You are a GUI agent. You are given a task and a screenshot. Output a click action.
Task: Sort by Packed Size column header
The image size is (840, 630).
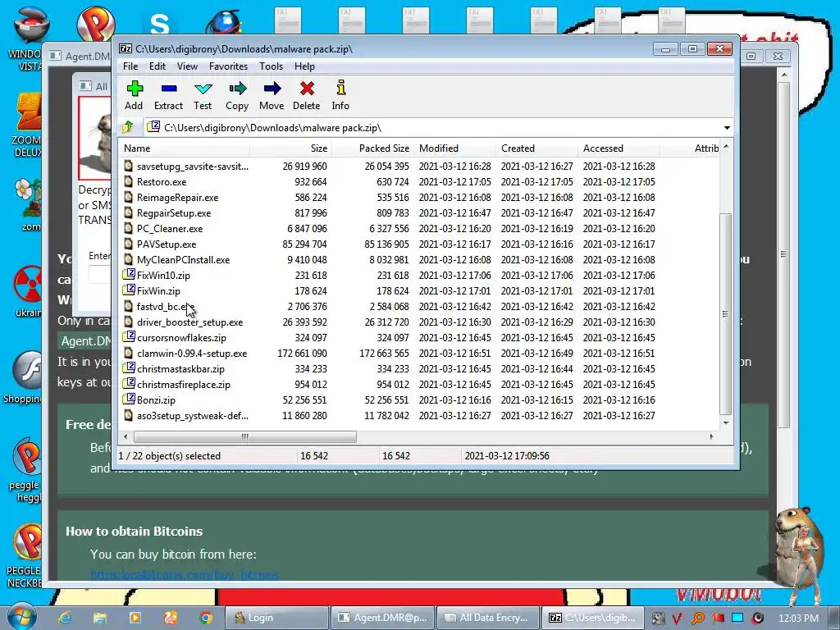[372, 148]
